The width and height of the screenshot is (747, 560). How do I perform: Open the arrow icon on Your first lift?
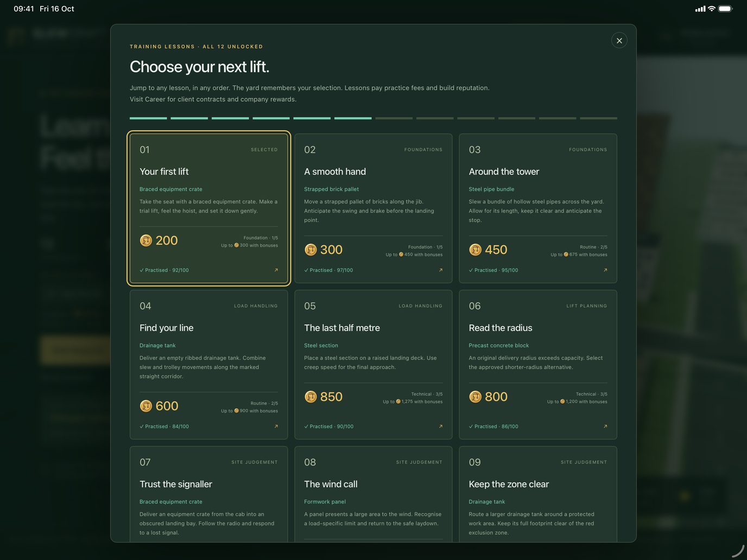(x=276, y=270)
